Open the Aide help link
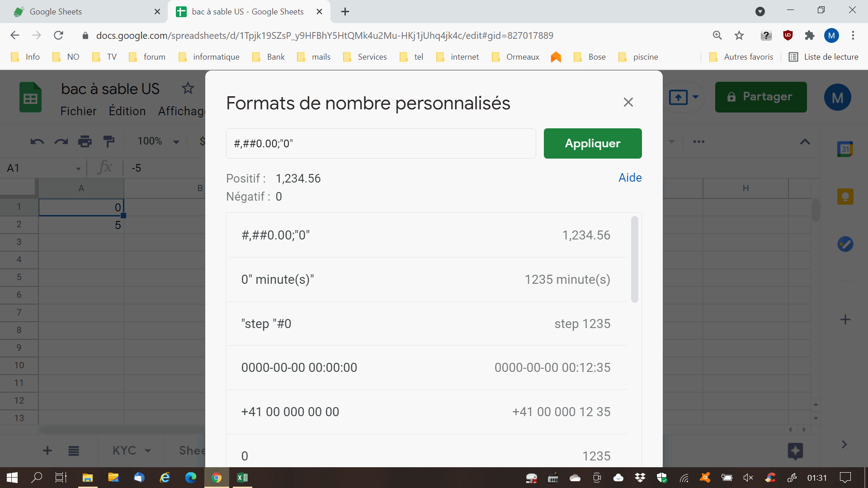 [x=630, y=178]
